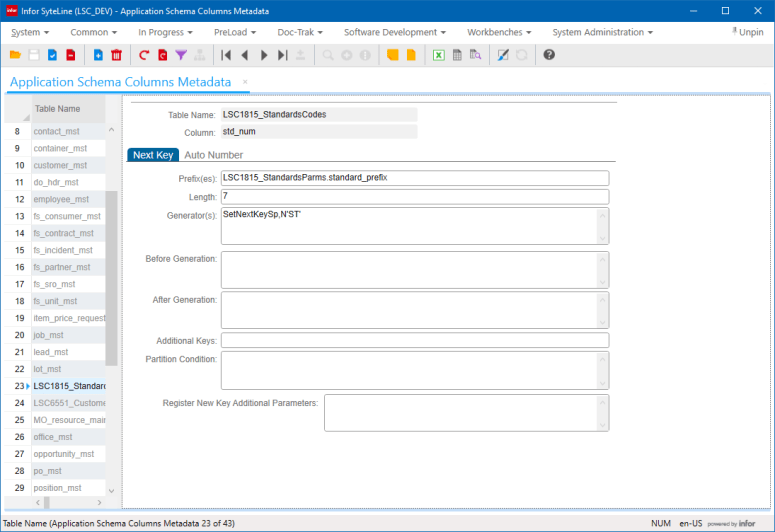Click the hierarchy tree toolbar icon
The height and width of the screenshot is (532, 775).
(x=200, y=55)
